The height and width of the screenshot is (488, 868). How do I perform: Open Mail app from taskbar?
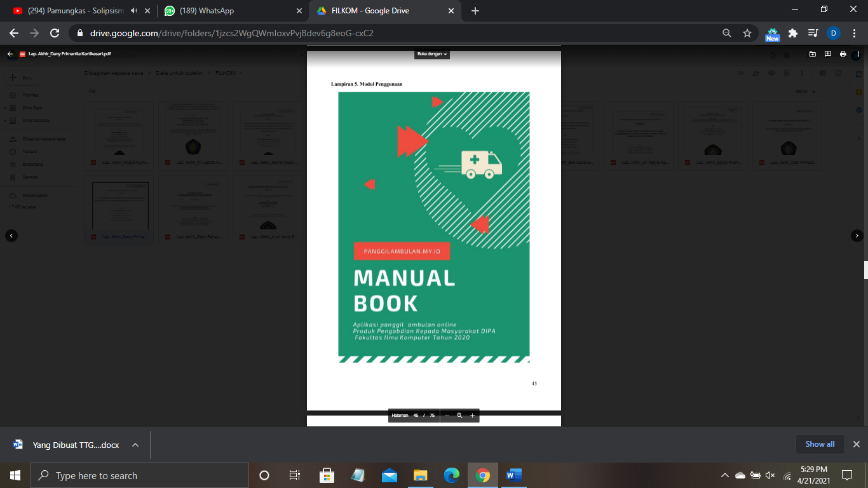tap(390, 475)
